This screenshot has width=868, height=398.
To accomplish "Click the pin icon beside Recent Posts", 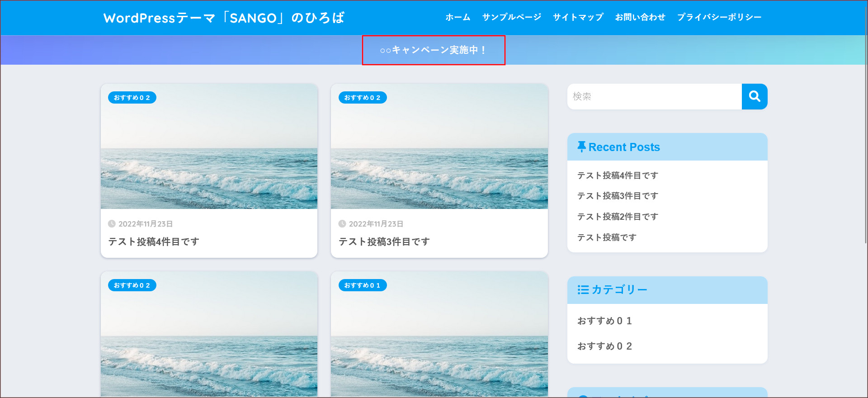I will [581, 147].
